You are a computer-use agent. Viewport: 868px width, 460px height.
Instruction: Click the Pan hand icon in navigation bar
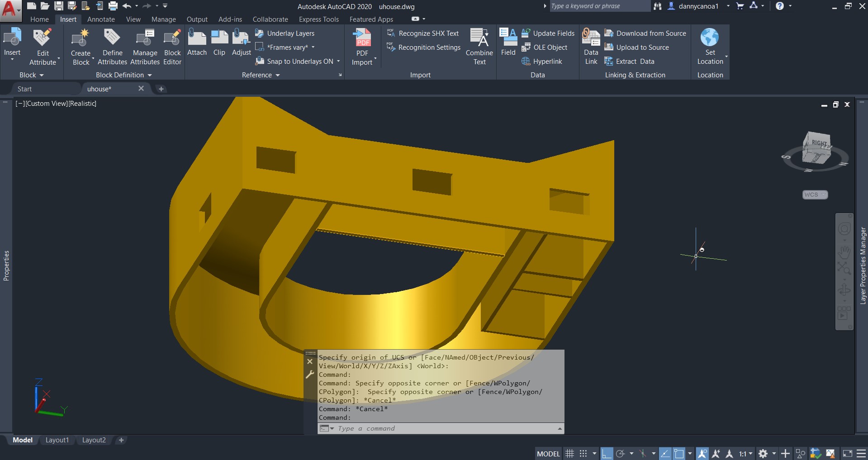tap(844, 251)
